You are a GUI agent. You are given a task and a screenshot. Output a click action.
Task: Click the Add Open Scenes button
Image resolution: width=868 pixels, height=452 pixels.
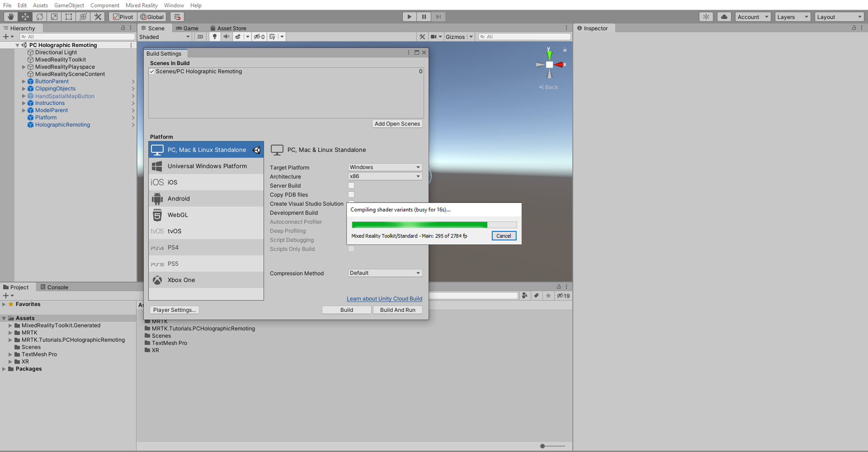397,124
